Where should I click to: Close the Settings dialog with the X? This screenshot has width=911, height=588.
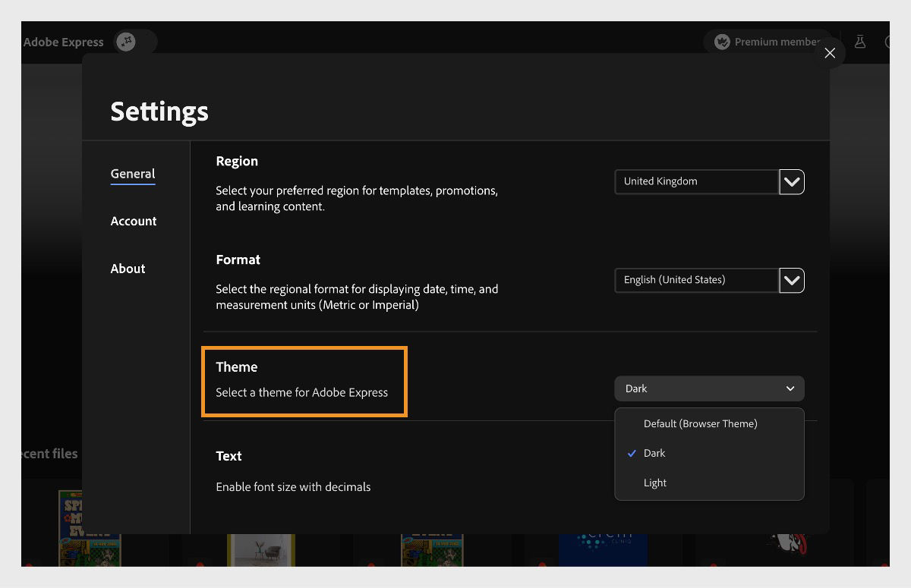[x=830, y=53]
